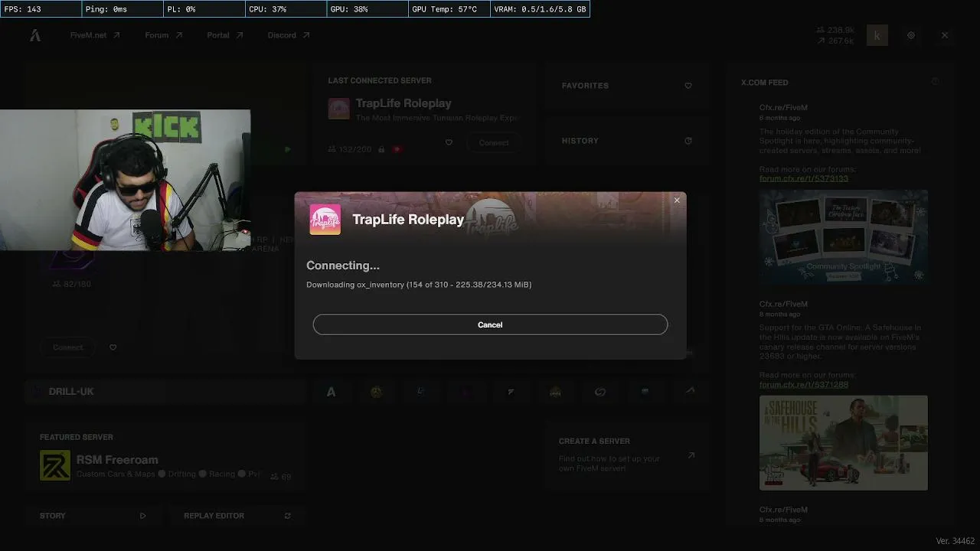Favorite the last connected TrapLife server

pos(449,142)
